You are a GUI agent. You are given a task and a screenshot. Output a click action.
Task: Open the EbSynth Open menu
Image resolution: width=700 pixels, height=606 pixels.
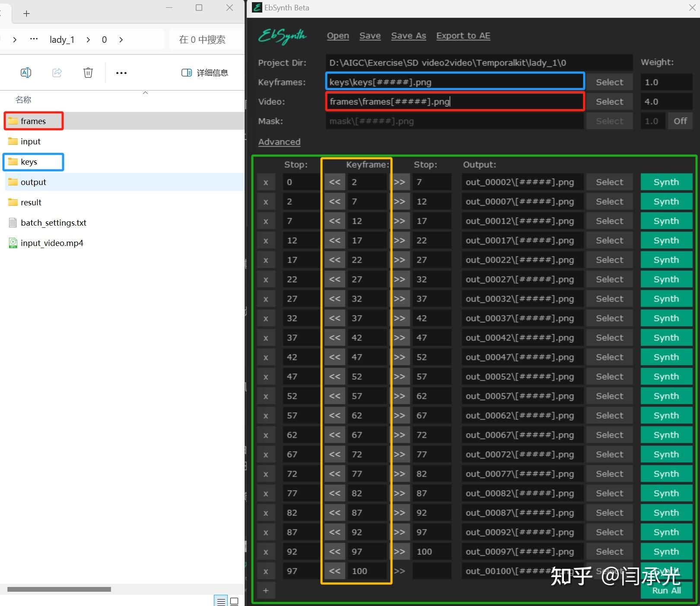tap(337, 36)
